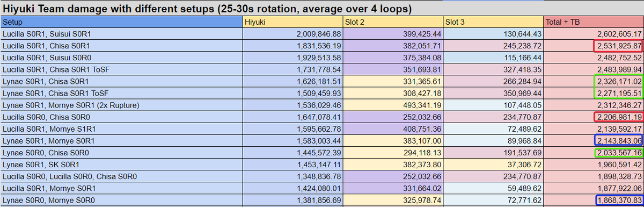
Task: Click the Slot 3 column header
Action: coord(493,22)
